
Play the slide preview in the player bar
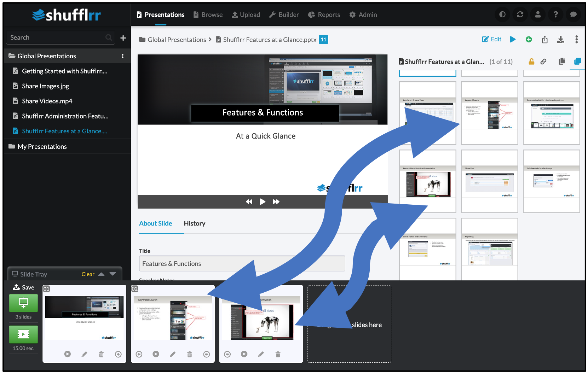pos(263,201)
